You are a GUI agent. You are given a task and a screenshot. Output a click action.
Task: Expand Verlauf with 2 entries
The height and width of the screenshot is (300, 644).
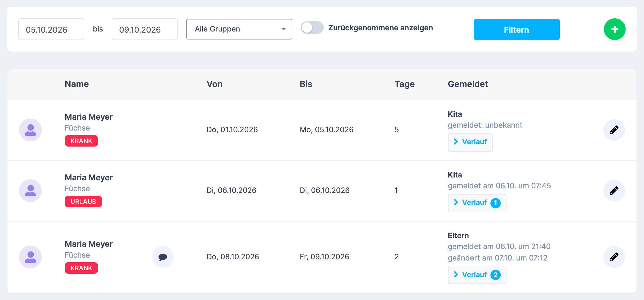[x=477, y=275]
